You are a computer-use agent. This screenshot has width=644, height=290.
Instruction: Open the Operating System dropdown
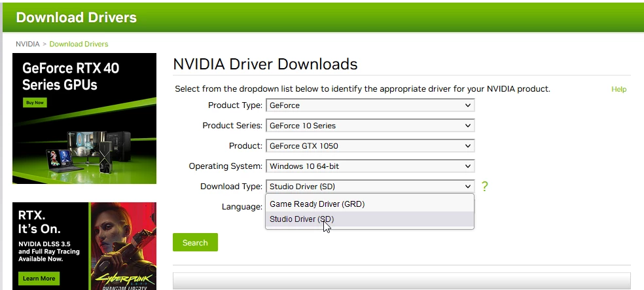click(370, 166)
